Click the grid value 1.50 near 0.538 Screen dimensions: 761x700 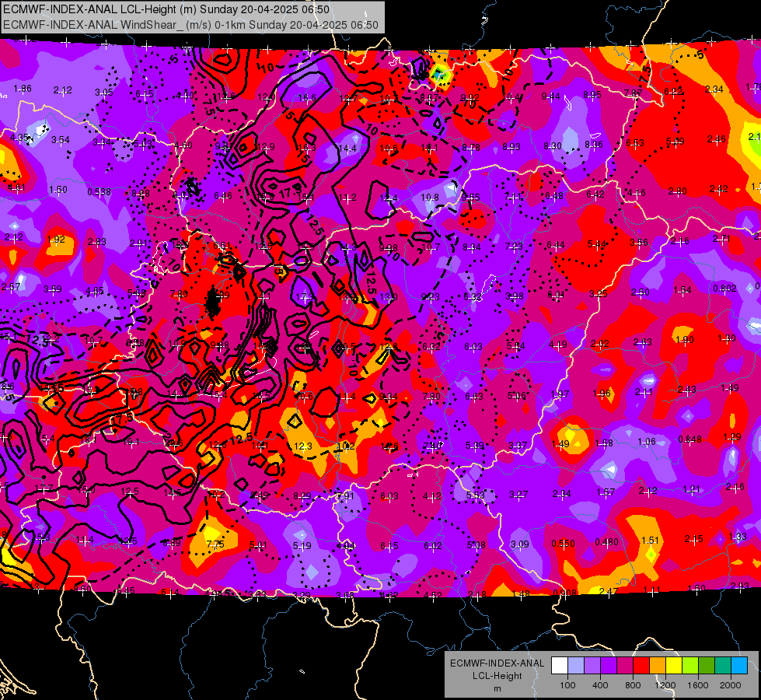(58, 190)
